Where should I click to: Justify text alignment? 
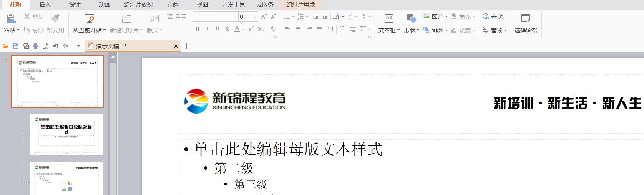pos(319,29)
